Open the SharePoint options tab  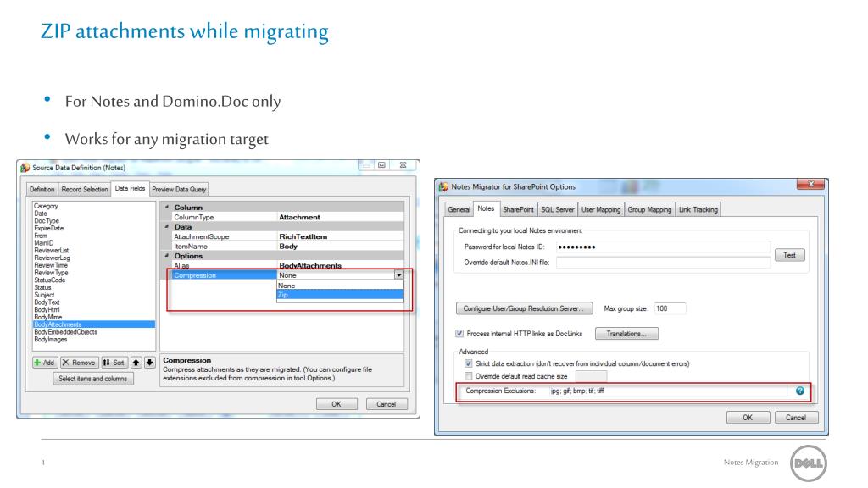(518, 210)
